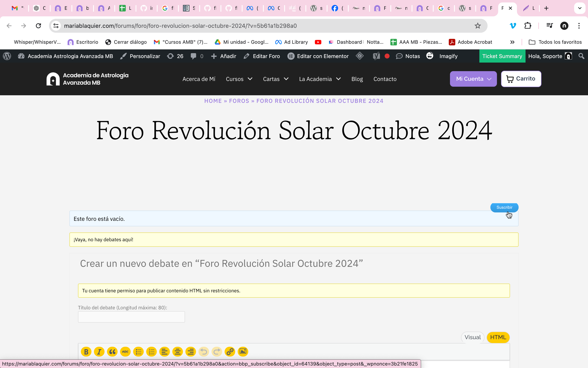Apply strikethrough with the ABC icon

125,352
